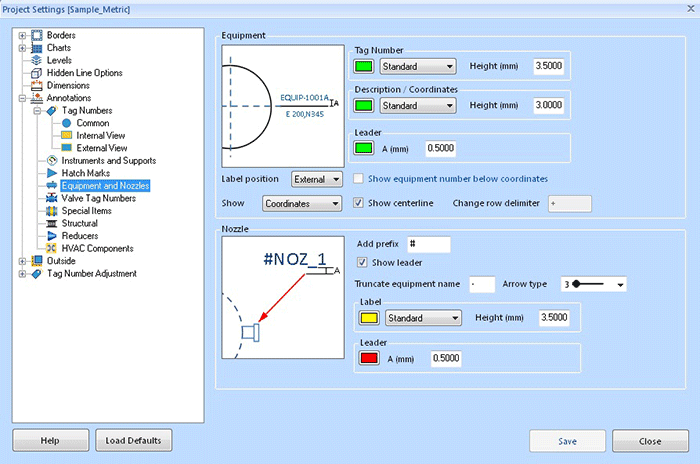Image resolution: width=700 pixels, height=464 pixels.
Task: Click Change row delimiter field
Action: point(570,204)
